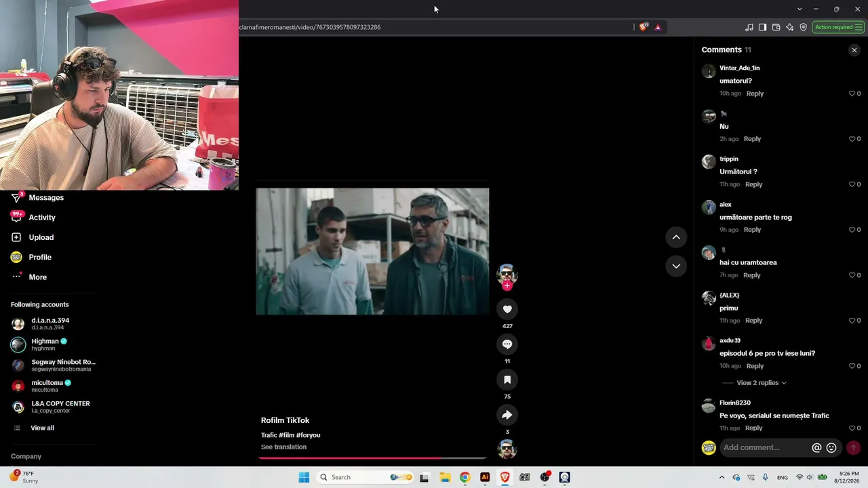Expand the Company footer section
This screenshot has width=868, height=488.
click(26, 457)
